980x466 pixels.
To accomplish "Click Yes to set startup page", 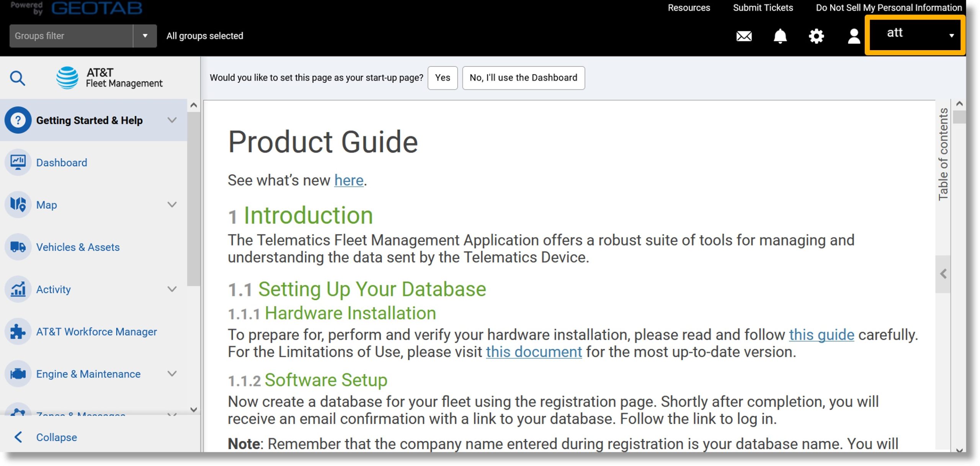I will tap(443, 78).
